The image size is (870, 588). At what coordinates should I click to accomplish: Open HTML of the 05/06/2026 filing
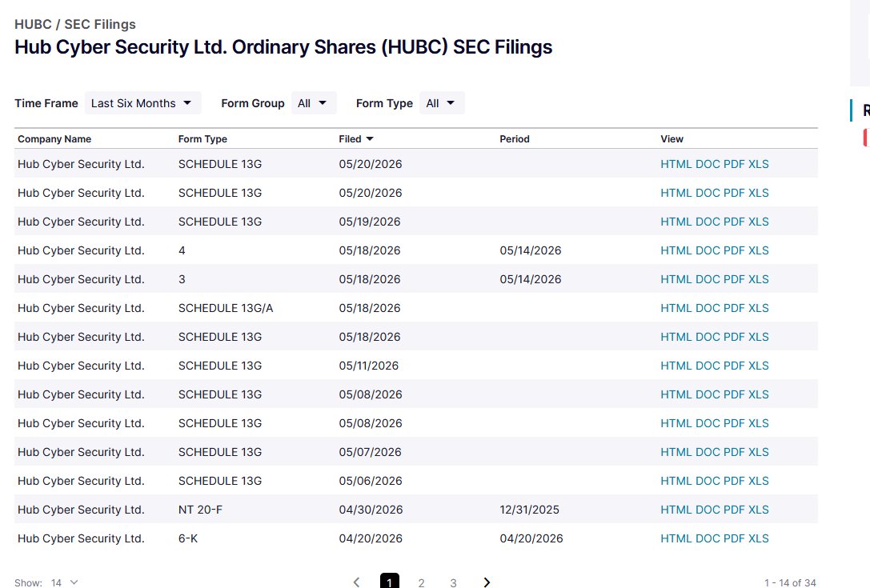click(676, 481)
